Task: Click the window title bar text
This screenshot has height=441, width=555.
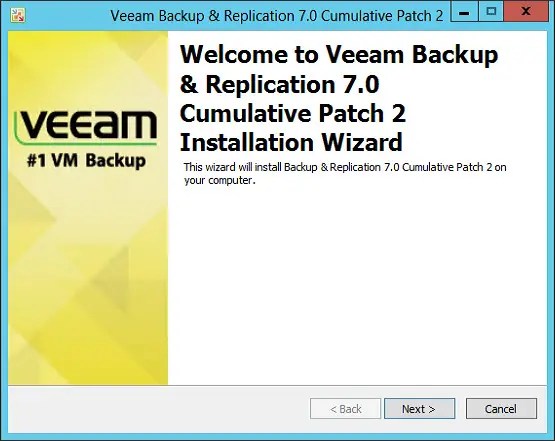Action: (277, 16)
